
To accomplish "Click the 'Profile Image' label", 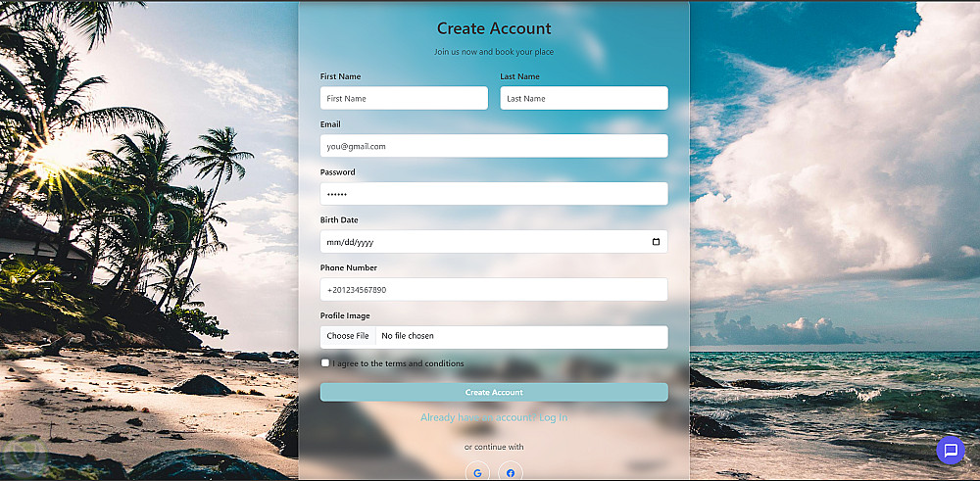I will coord(345,315).
